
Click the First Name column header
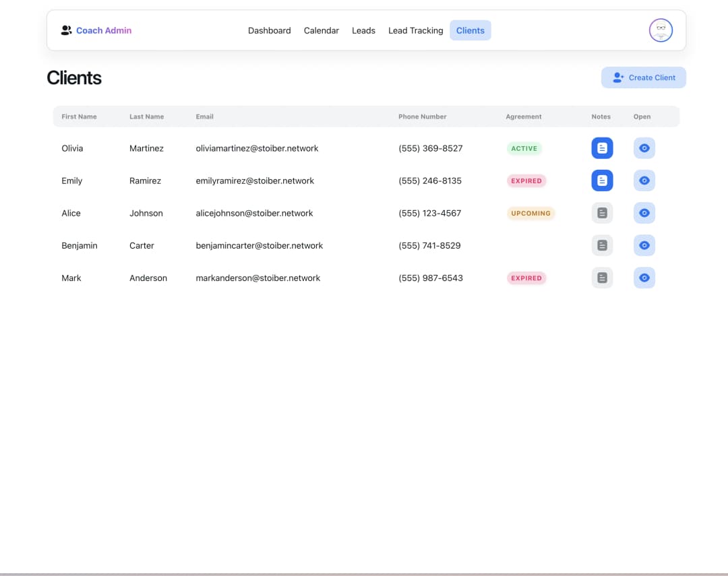point(79,117)
